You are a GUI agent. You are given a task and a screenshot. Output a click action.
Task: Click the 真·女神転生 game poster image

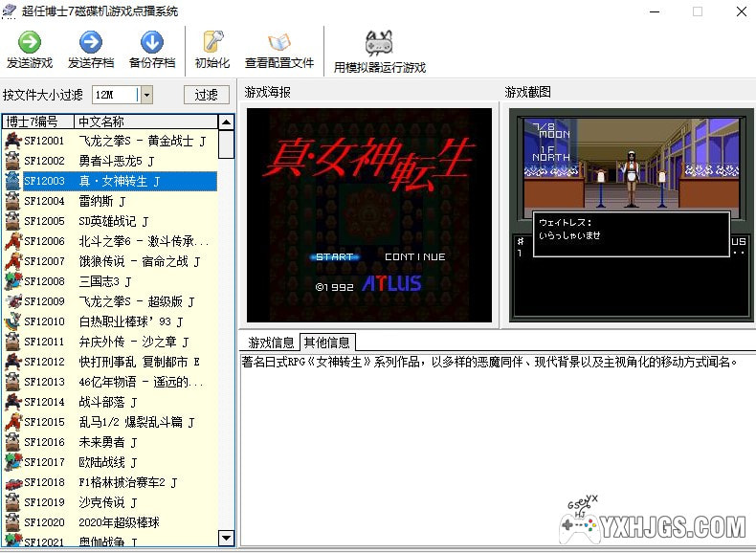[369, 214]
